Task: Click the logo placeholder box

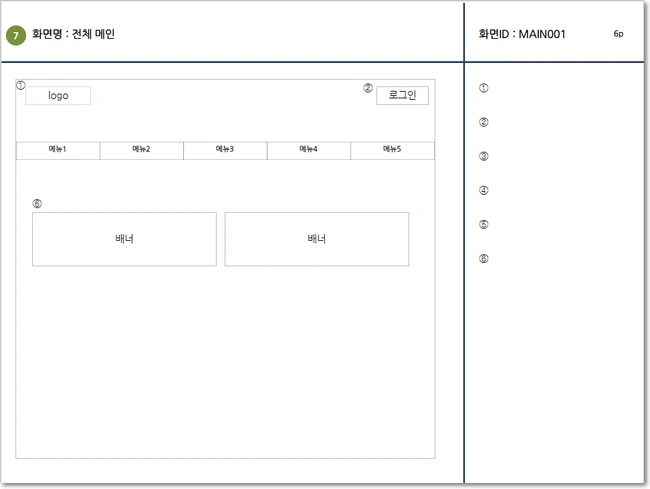Action: click(58, 96)
